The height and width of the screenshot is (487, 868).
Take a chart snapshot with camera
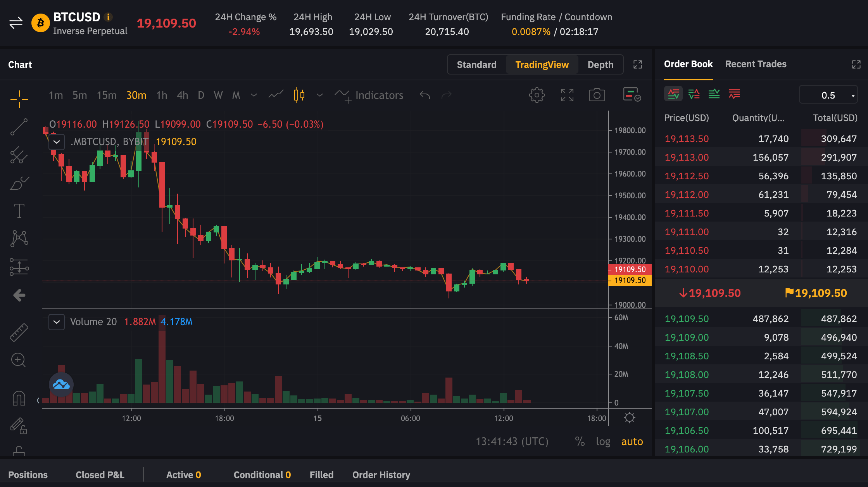[x=597, y=95]
